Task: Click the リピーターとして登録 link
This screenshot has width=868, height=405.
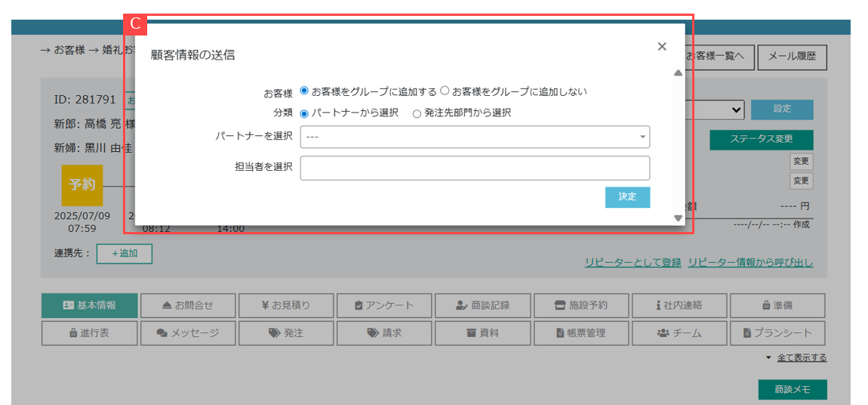Action: 633,262
